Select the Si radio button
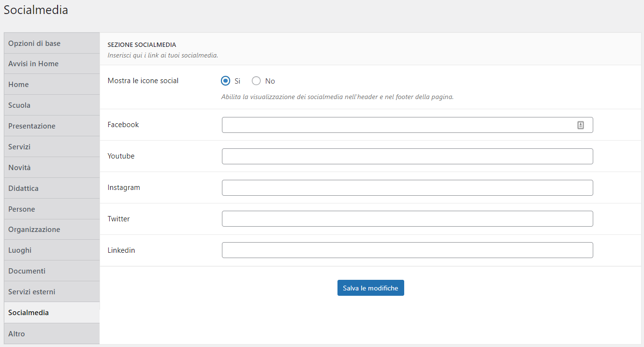The width and height of the screenshot is (644, 347). 225,81
